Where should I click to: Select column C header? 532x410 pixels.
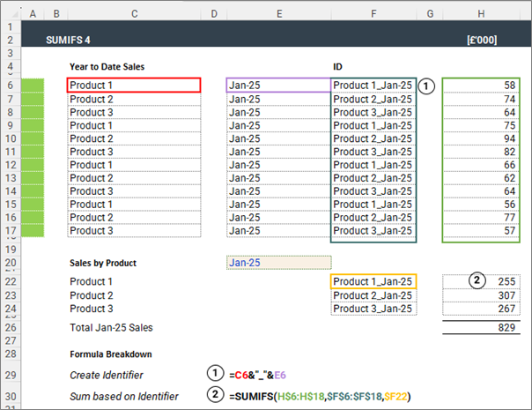pyautogui.click(x=133, y=14)
